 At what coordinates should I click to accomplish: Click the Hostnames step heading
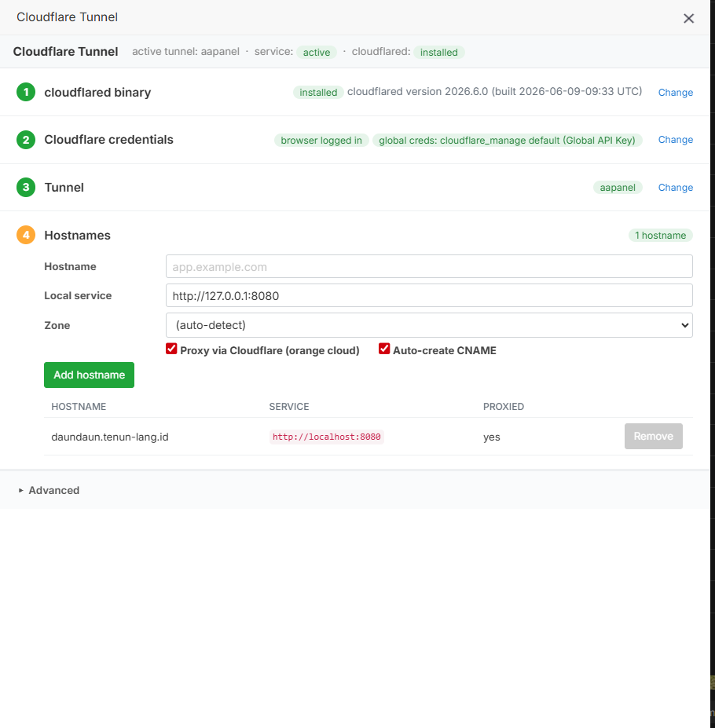click(77, 236)
